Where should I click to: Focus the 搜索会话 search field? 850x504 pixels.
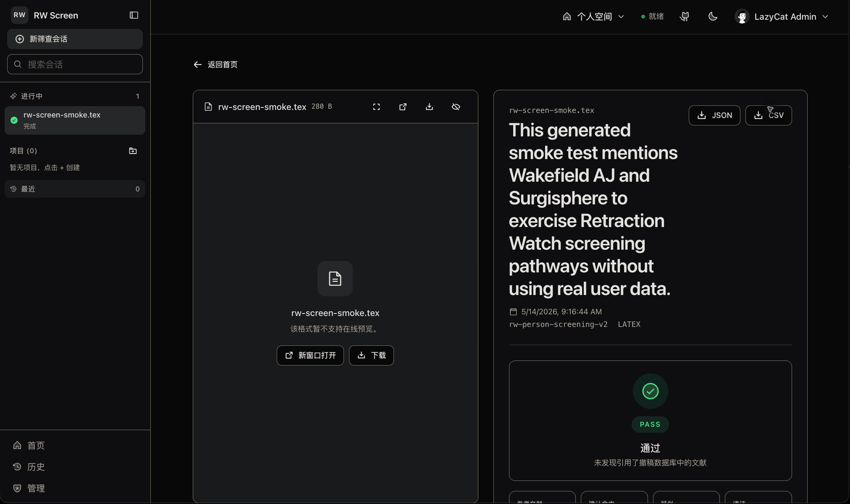pos(75,64)
